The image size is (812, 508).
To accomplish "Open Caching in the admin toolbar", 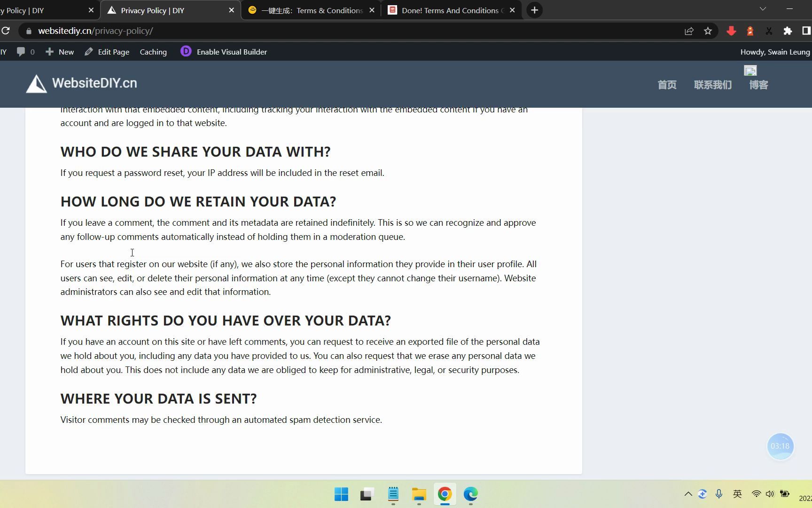I will tap(153, 52).
